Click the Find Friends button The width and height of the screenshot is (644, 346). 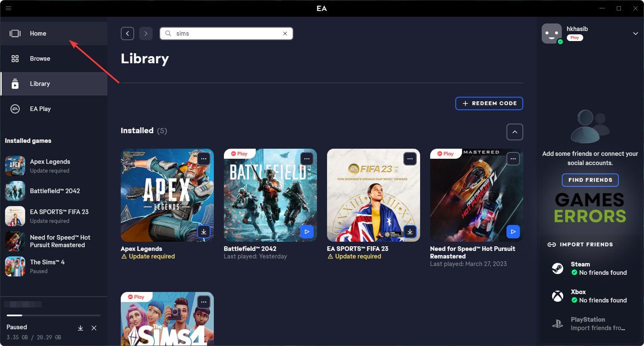(x=590, y=180)
